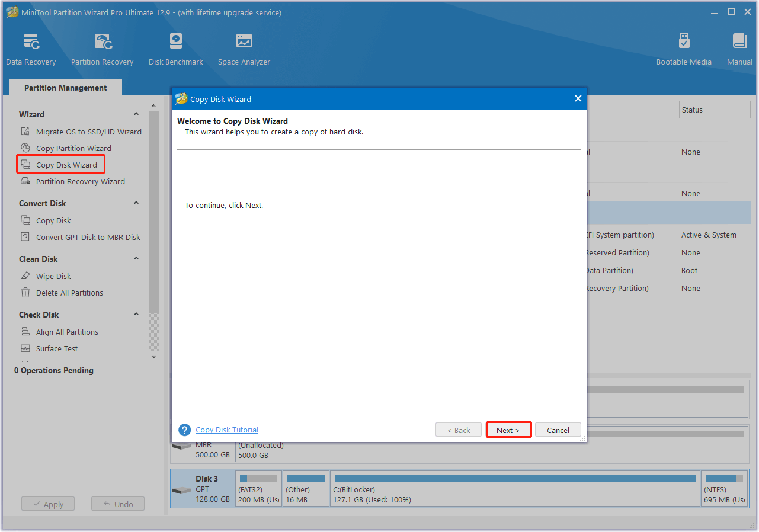Click the Copy Disk Tutorial help icon
This screenshot has width=759, height=532.
click(185, 430)
